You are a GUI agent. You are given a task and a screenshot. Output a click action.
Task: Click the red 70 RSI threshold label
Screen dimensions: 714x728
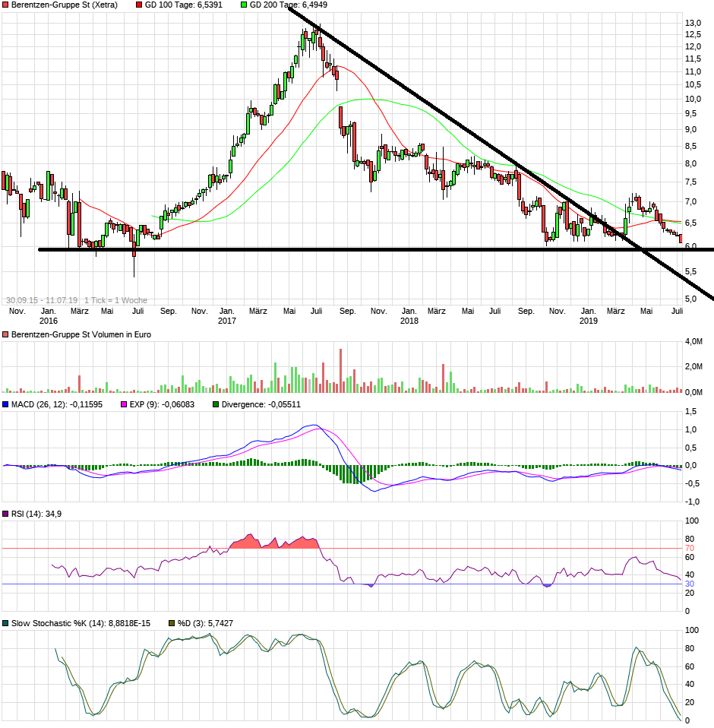[690, 549]
